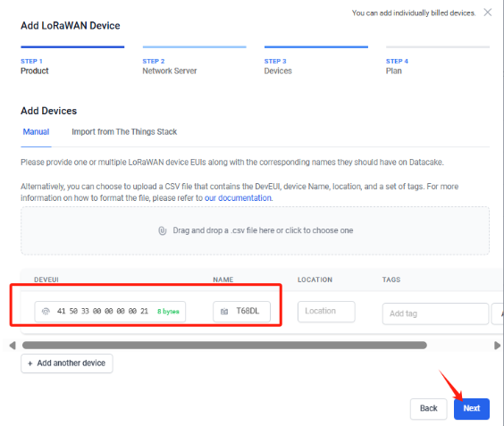Screen dimensions: 504x426
Task: Click the paperclip icon in CSV drop zone
Action: [x=163, y=230]
